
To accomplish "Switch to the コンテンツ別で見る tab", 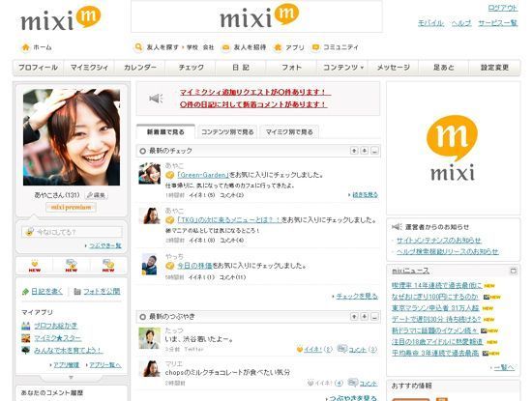I will click(227, 131).
